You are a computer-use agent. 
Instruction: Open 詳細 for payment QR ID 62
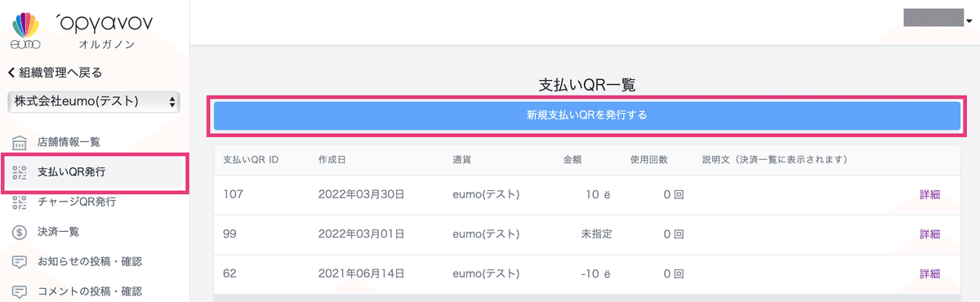click(x=929, y=273)
